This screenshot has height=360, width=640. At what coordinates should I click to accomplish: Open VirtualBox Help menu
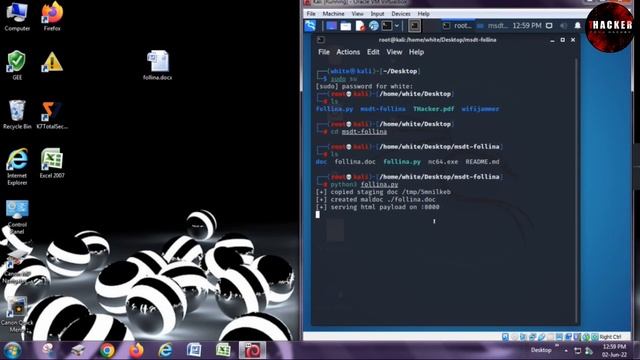click(x=423, y=14)
